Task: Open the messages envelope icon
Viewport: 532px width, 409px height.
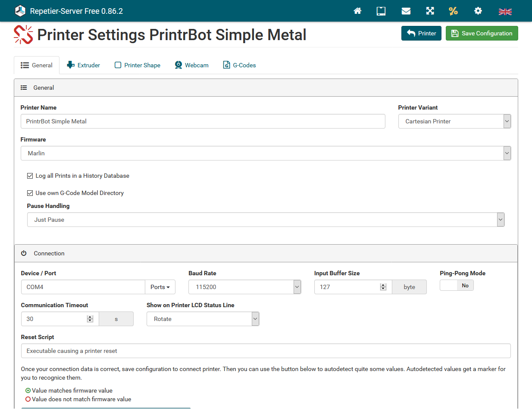Action: [x=406, y=11]
